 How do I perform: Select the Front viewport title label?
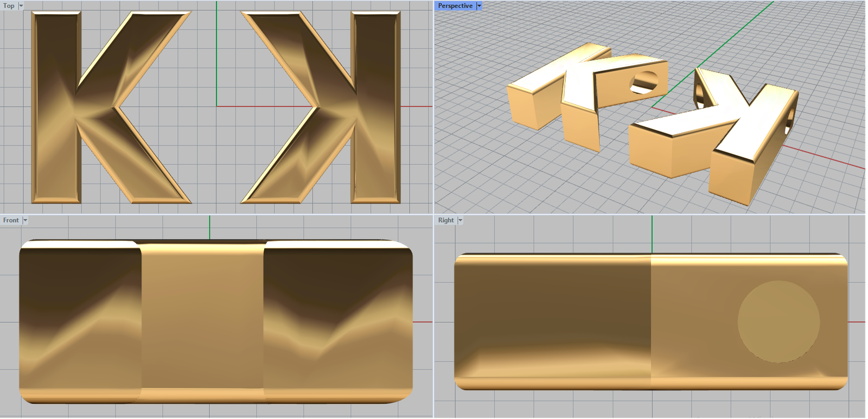pyautogui.click(x=11, y=220)
